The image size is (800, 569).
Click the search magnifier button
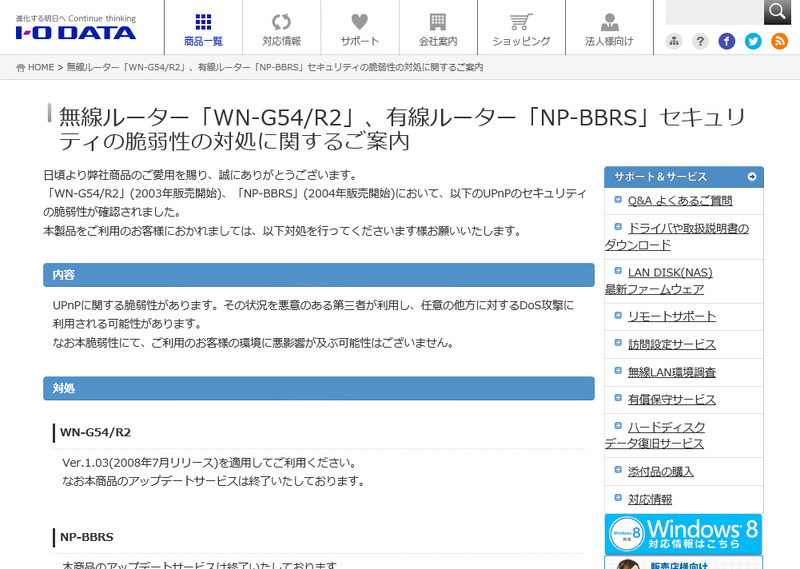tap(778, 11)
